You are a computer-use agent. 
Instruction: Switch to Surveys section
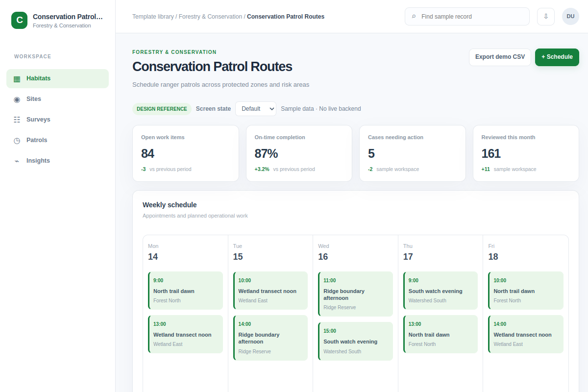[57, 120]
